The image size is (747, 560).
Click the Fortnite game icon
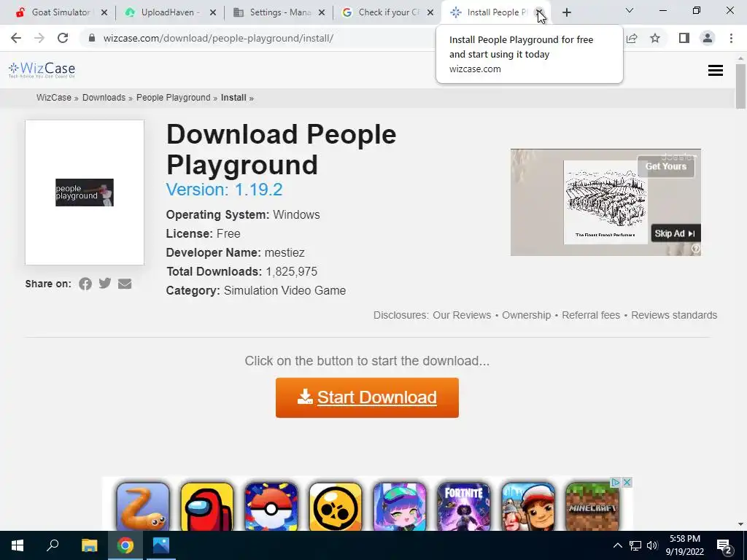(x=463, y=507)
